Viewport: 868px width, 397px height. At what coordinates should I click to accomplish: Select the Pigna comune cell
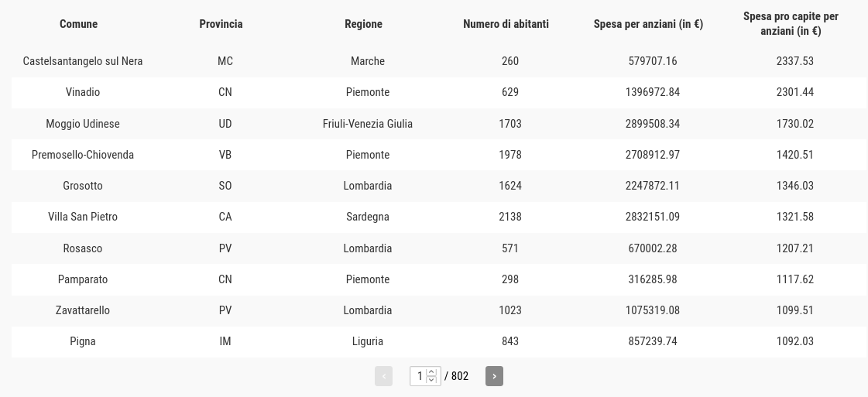83,342
